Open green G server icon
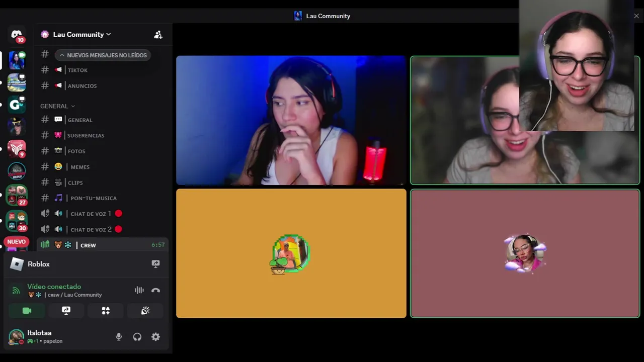The height and width of the screenshot is (362, 644). click(17, 105)
